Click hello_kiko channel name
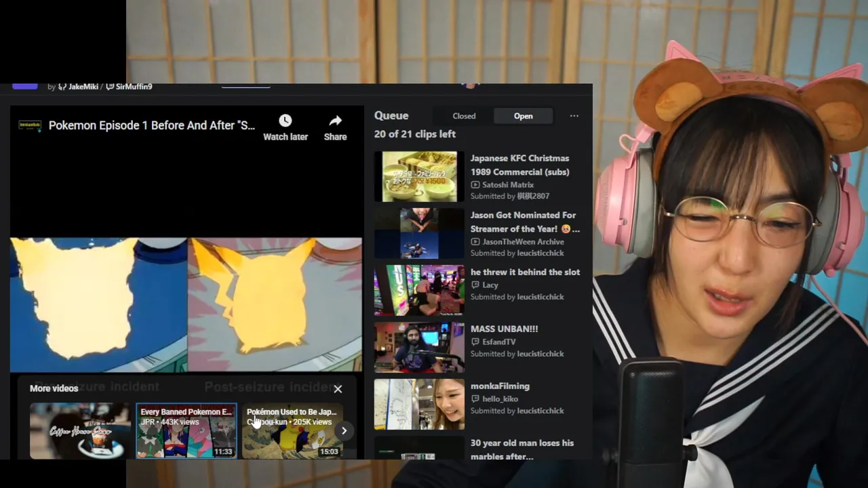This screenshot has height=488, width=868. coord(500,399)
